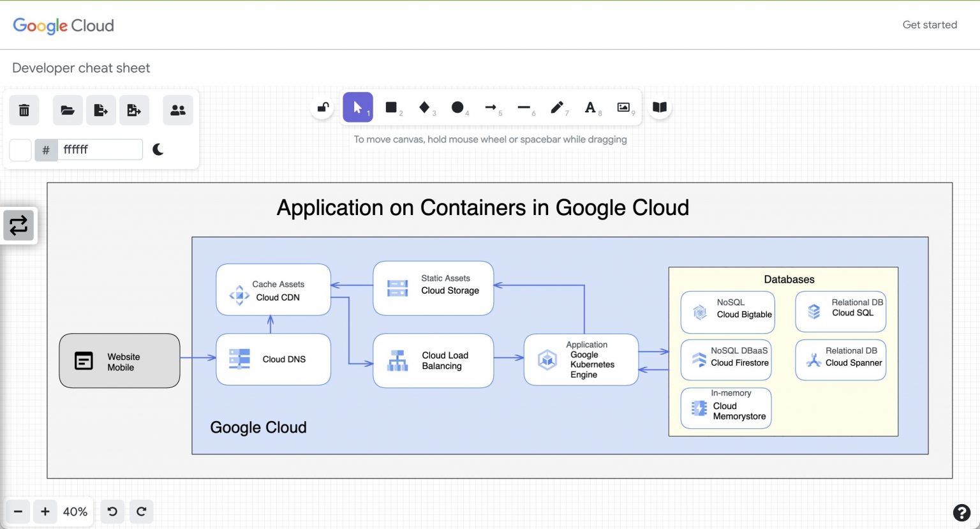
Task: Select the diamond tool
Action: click(x=426, y=107)
